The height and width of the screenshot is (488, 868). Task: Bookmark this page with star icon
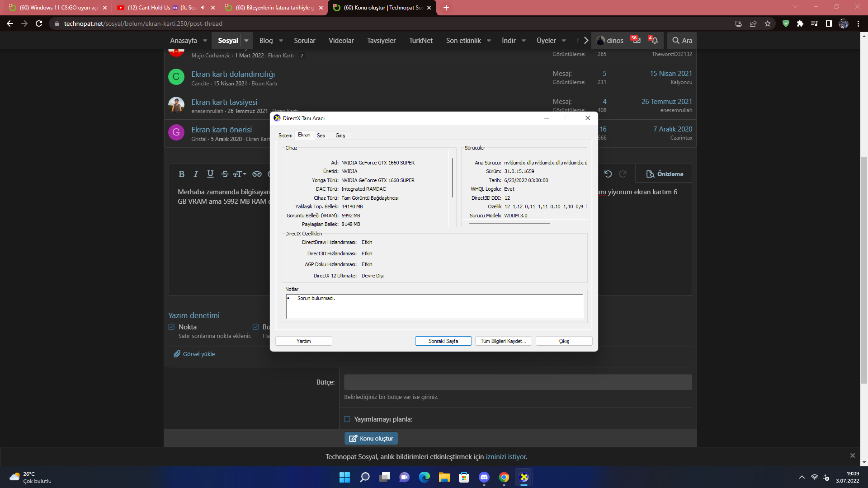tap(768, 23)
